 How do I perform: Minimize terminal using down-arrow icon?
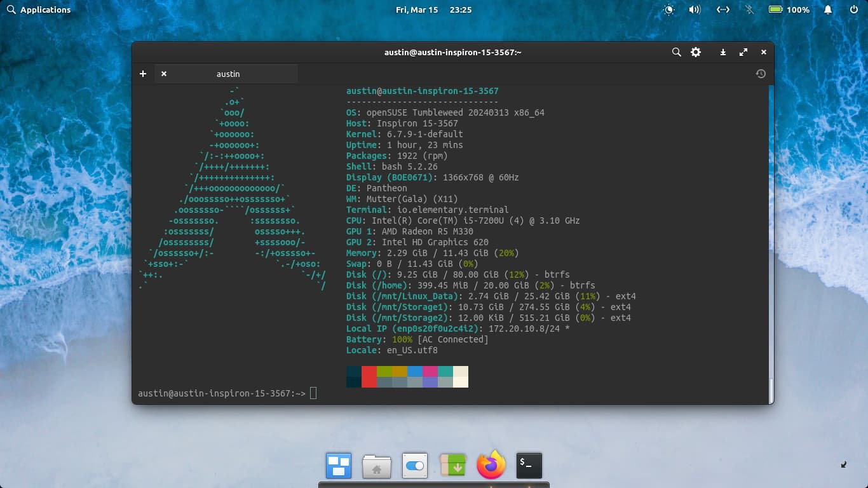pyautogui.click(x=723, y=52)
